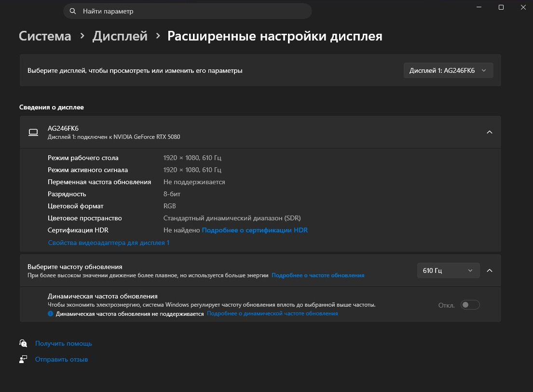Click the Режим рабочего стола label
Screen dimensions: 533x392
pos(83,158)
